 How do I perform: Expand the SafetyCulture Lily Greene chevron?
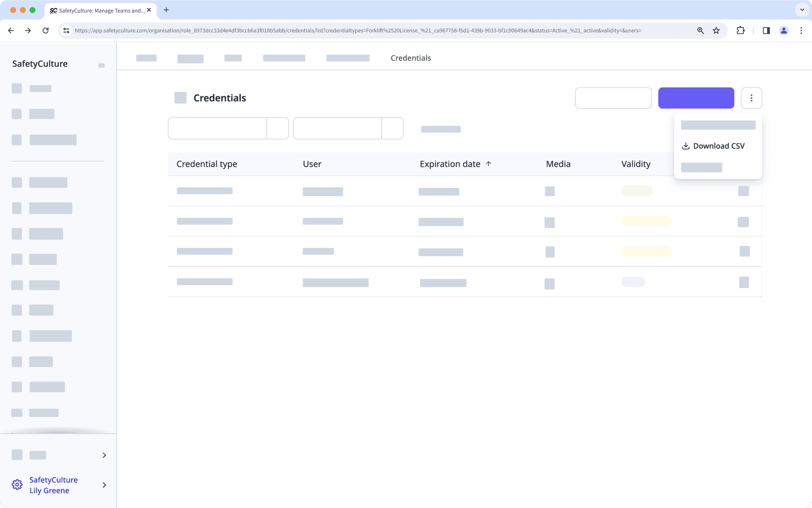tap(104, 485)
